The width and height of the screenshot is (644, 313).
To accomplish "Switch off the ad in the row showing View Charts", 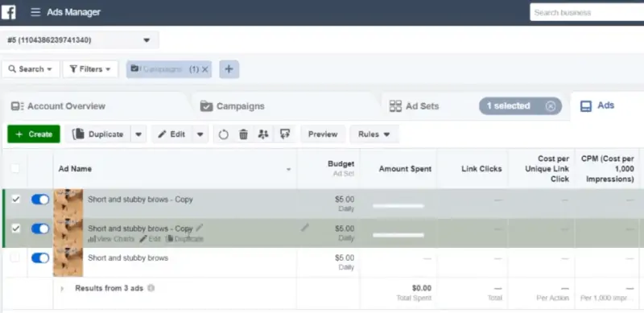I will [40, 229].
